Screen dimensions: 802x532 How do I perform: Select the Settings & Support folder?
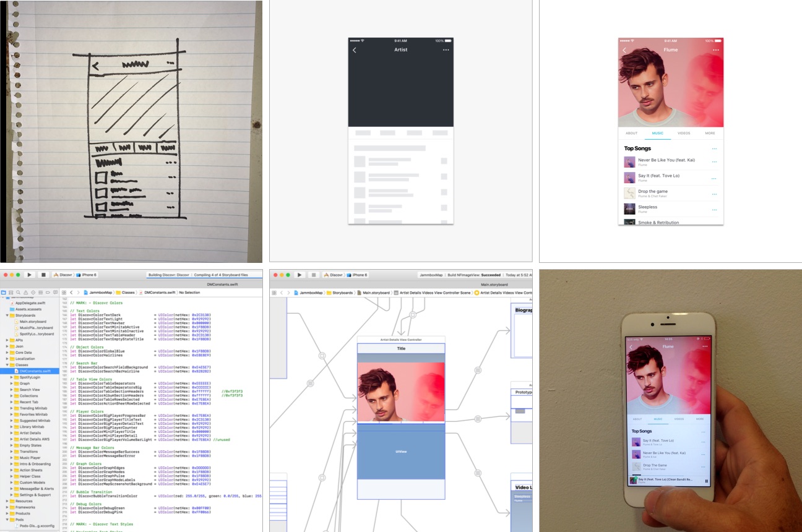click(35, 495)
